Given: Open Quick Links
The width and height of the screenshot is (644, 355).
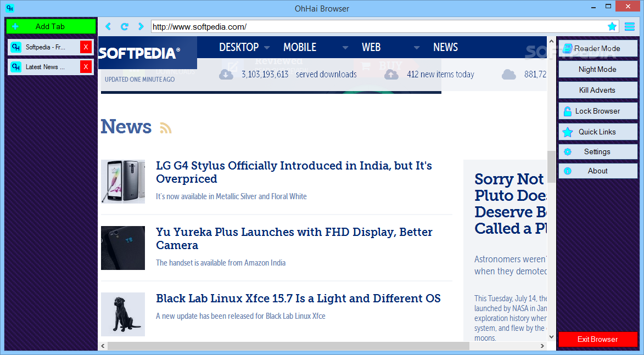Looking at the screenshot, I should [597, 132].
